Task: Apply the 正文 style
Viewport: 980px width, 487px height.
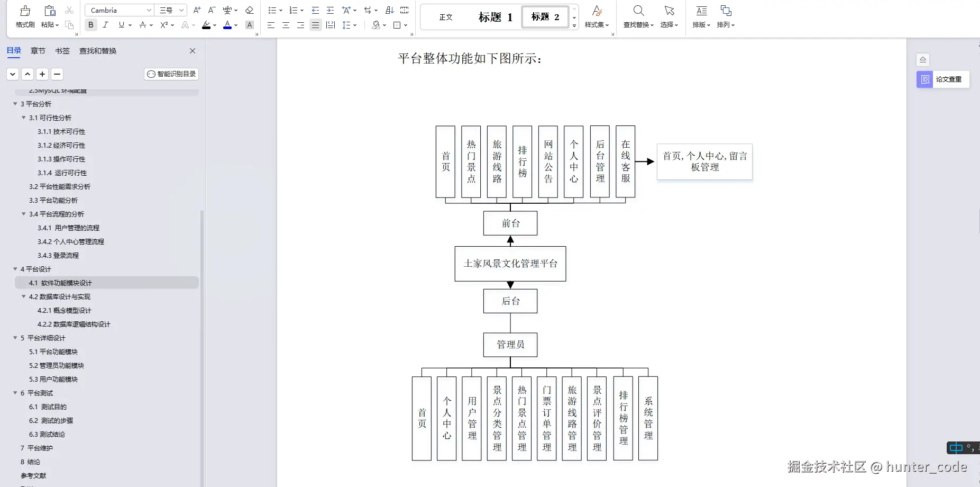Action: (446, 17)
